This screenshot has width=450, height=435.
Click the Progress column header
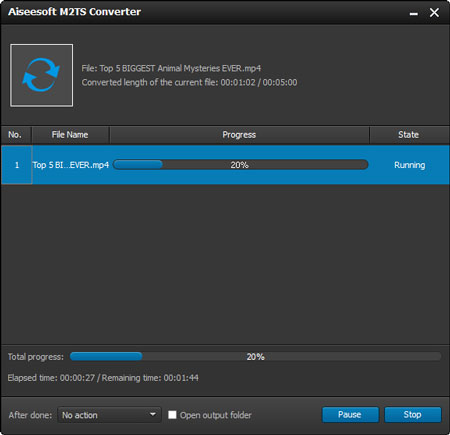(x=239, y=135)
